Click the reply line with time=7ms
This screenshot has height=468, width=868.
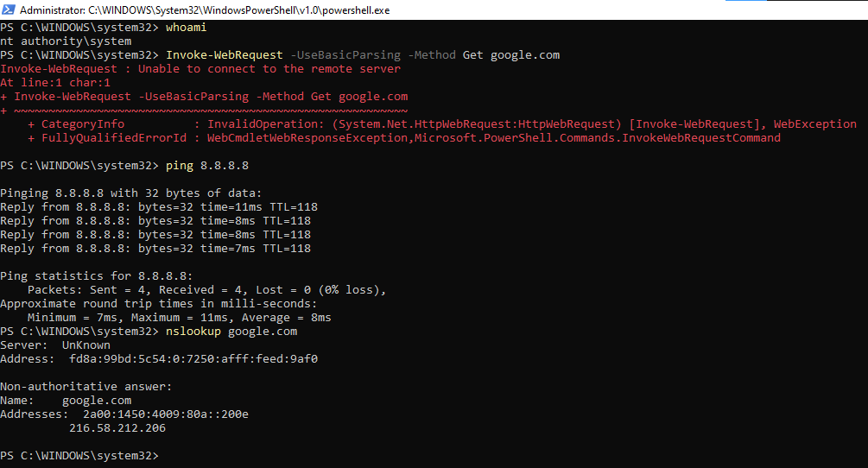(x=155, y=249)
